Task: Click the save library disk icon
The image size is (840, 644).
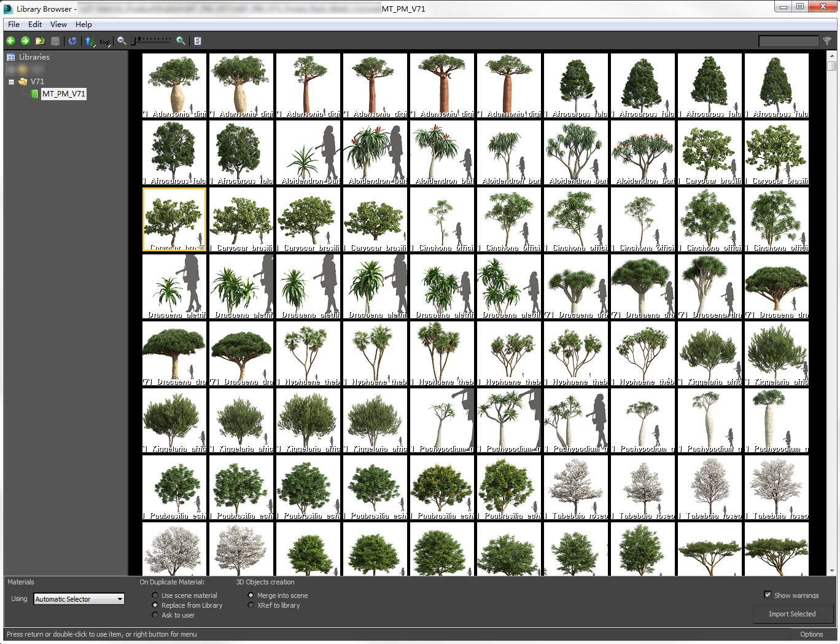Action: point(55,41)
